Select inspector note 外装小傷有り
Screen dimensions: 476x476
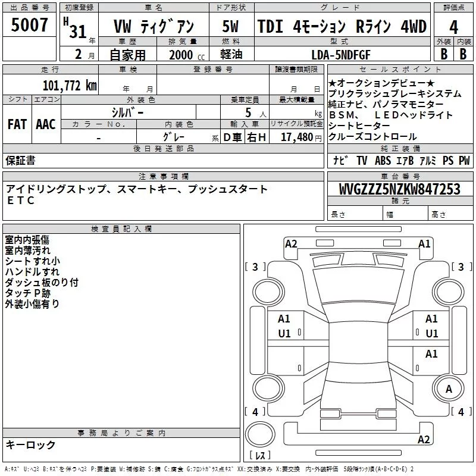pos(32,303)
